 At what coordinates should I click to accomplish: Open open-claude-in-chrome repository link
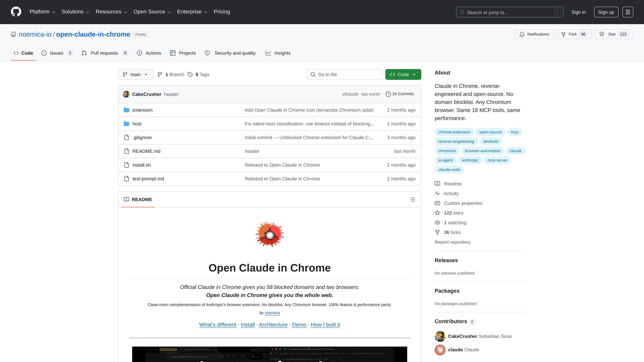(x=93, y=34)
